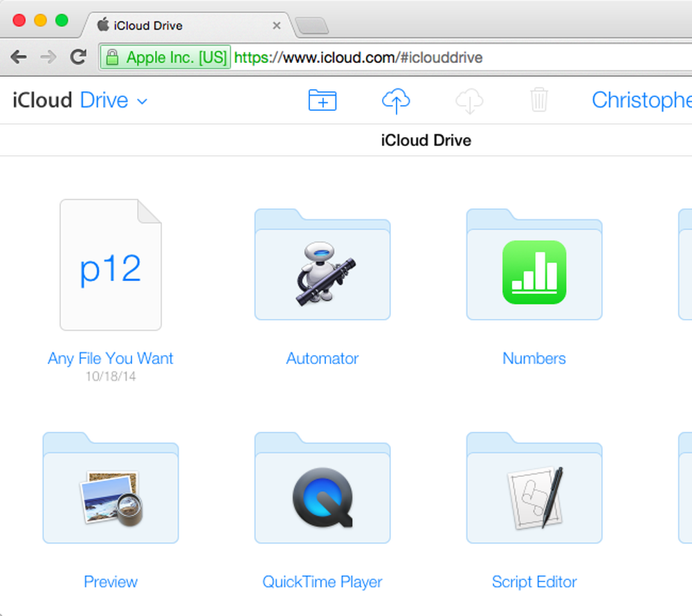
Task: Reload the page with the refresh icon
Action: (78, 57)
